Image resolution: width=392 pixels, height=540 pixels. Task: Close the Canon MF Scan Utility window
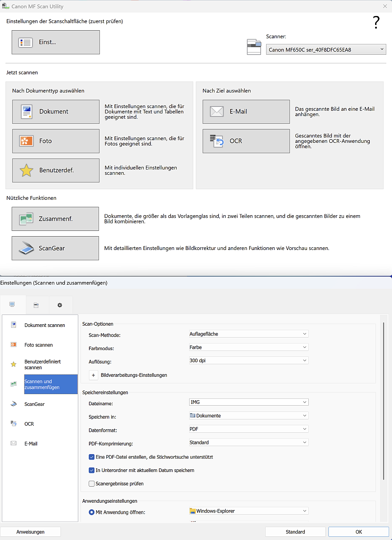pos(384,6)
